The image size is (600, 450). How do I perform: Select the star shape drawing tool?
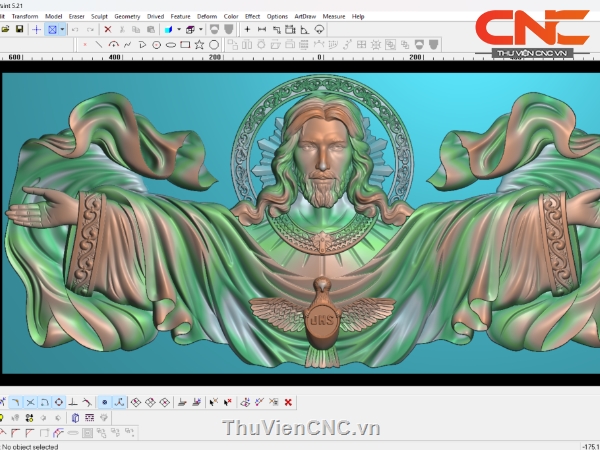[200, 44]
